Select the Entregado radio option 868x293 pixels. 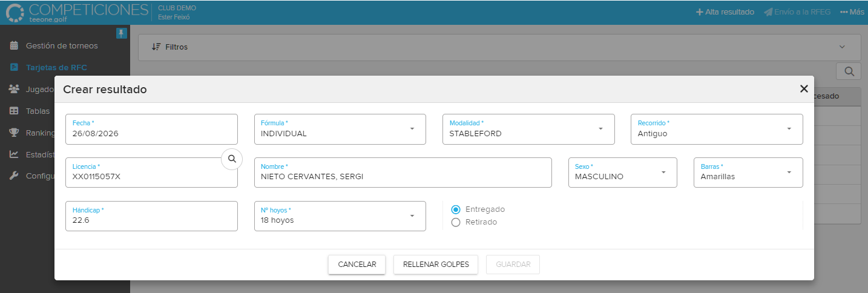click(x=456, y=209)
